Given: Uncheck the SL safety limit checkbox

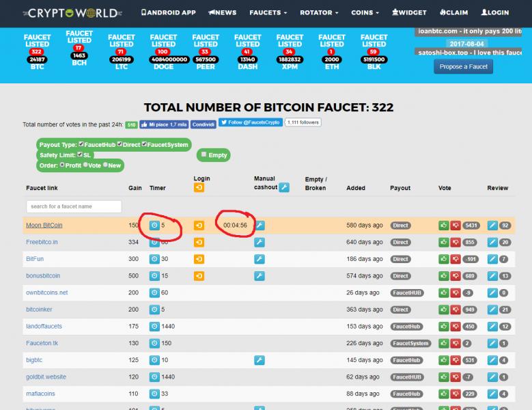Looking at the screenshot, I should coord(80,155).
